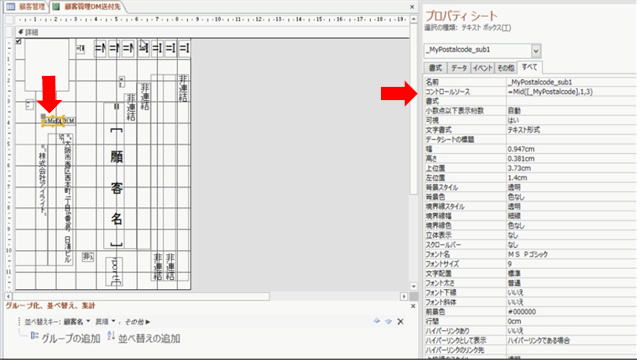Move the 顧客名 sort level down
Screen dimensions: 640x360
(388, 321)
